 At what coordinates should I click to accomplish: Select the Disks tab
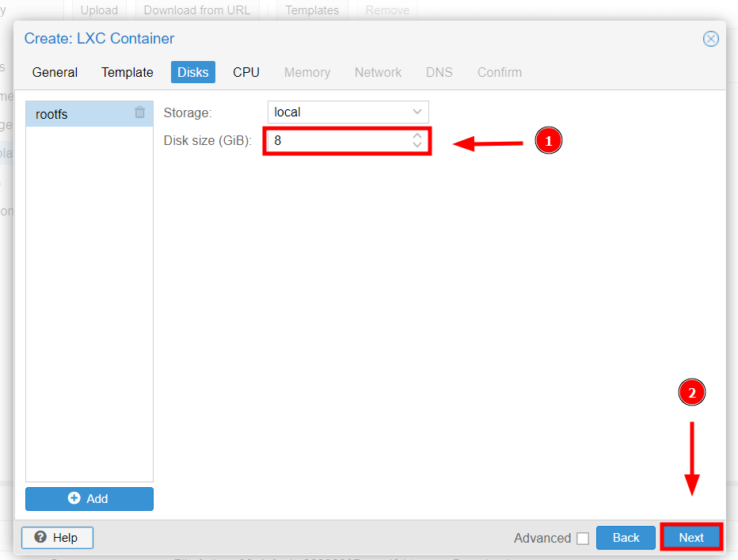tap(192, 72)
